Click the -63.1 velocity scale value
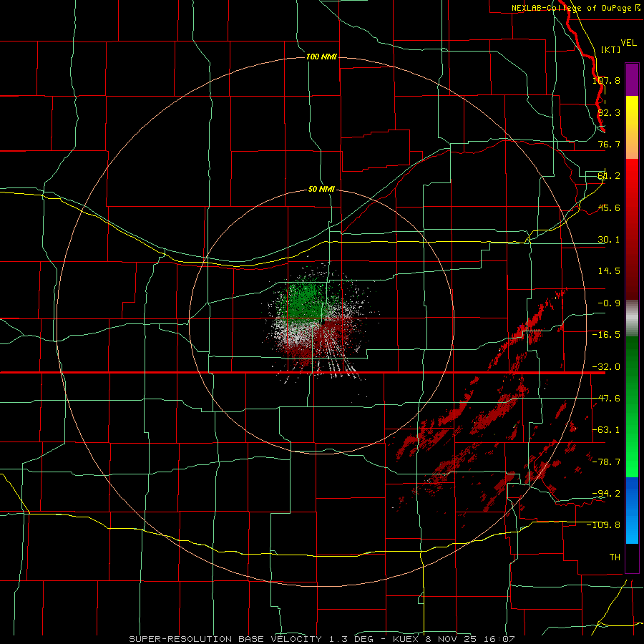 point(606,430)
